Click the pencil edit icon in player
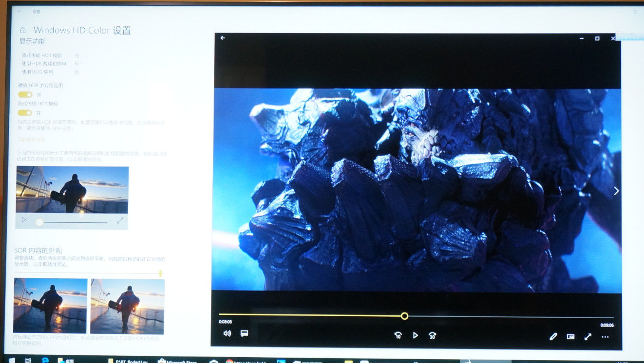Viewport: 644px width, 363px height. [x=553, y=336]
